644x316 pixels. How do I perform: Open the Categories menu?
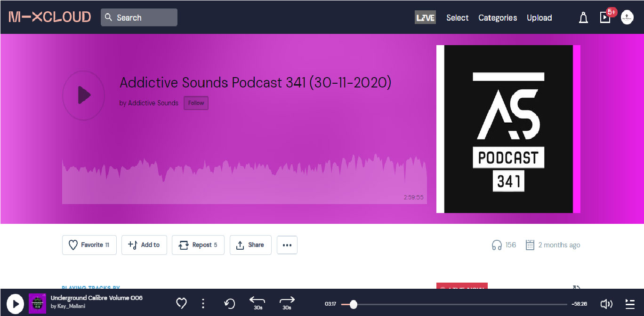click(498, 18)
